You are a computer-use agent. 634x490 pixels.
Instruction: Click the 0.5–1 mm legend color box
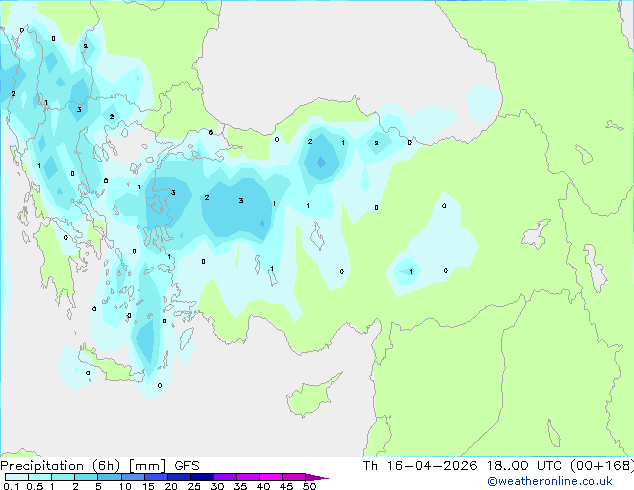point(40,477)
